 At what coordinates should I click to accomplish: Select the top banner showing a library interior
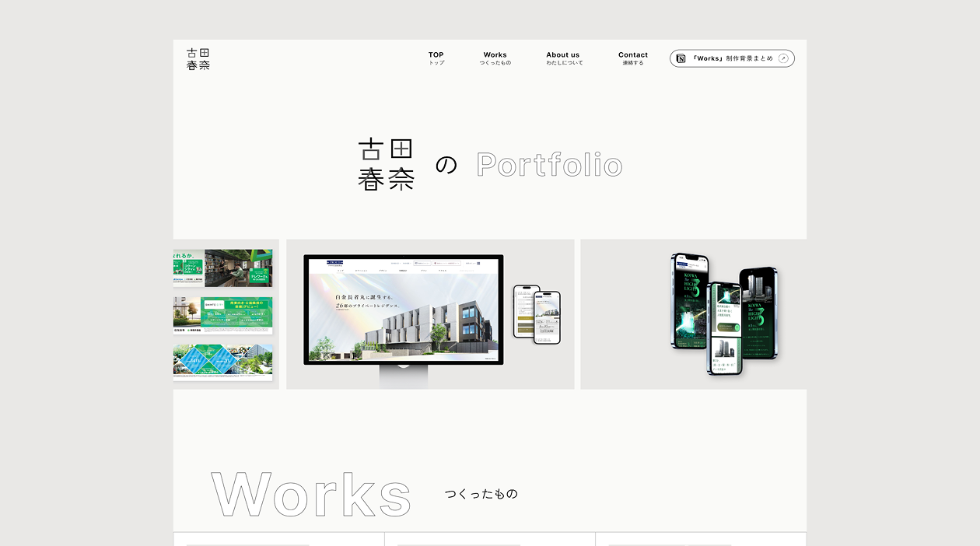tap(223, 268)
